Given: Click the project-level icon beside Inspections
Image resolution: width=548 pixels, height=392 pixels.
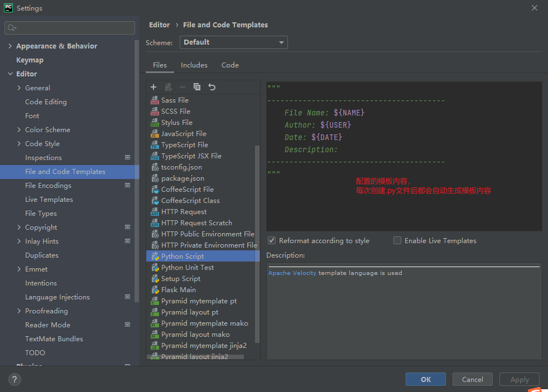Looking at the screenshot, I should pyautogui.click(x=128, y=157).
